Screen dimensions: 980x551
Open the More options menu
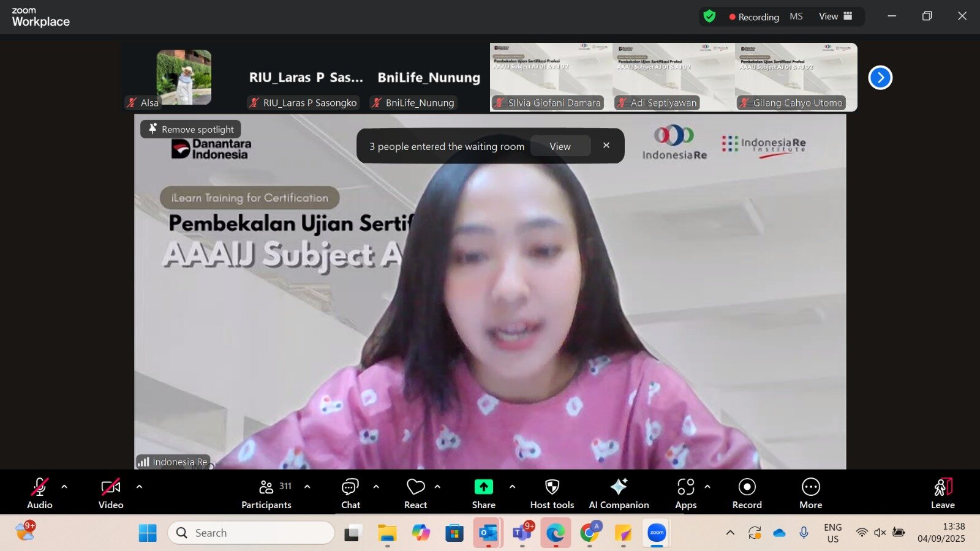tap(810, 493)
